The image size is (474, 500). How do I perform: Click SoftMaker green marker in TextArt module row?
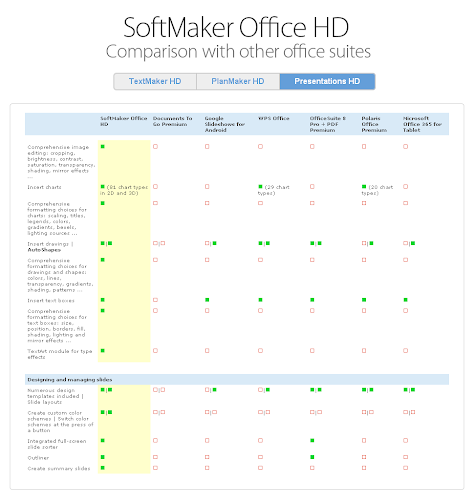click(x=103, y=351)
